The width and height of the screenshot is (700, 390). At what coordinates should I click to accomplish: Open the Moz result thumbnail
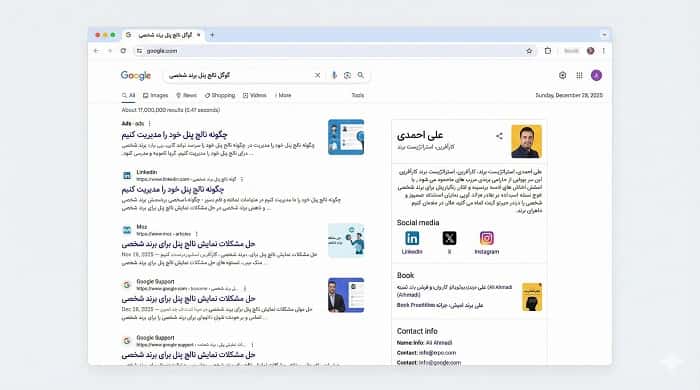coord(346,241)
